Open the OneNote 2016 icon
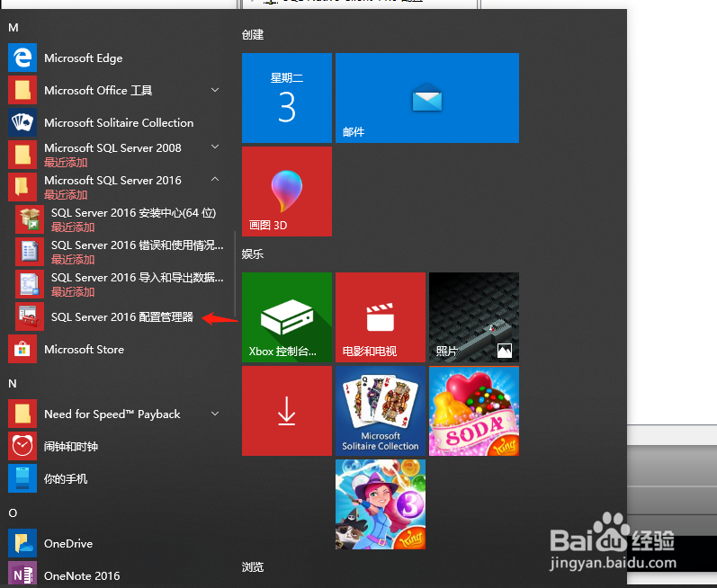Image resolution: width=717 pixels, height=588 pixels. point(22,575)
